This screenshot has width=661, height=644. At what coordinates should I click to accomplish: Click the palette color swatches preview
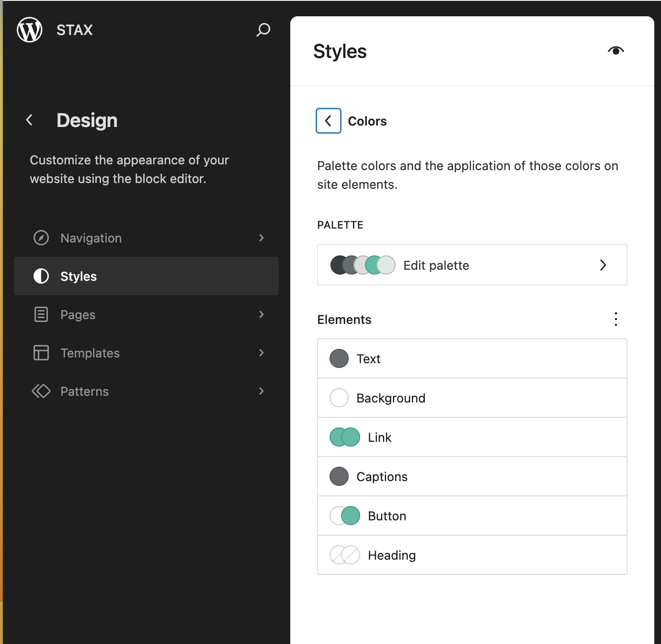363,265
